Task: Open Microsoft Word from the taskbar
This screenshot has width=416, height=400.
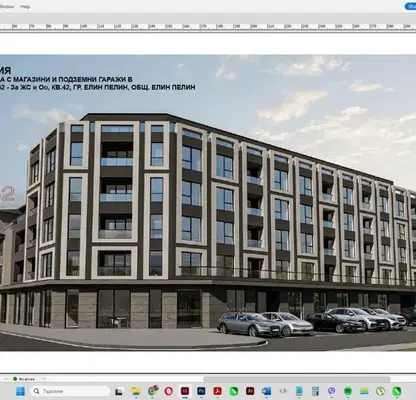Action: pos(266,391)
